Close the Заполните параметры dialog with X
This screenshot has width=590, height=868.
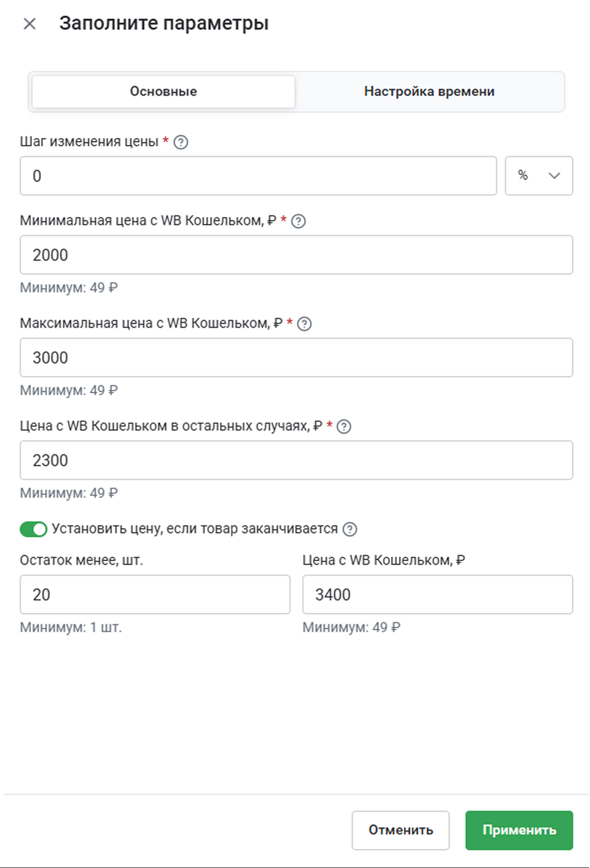[30, 24]
